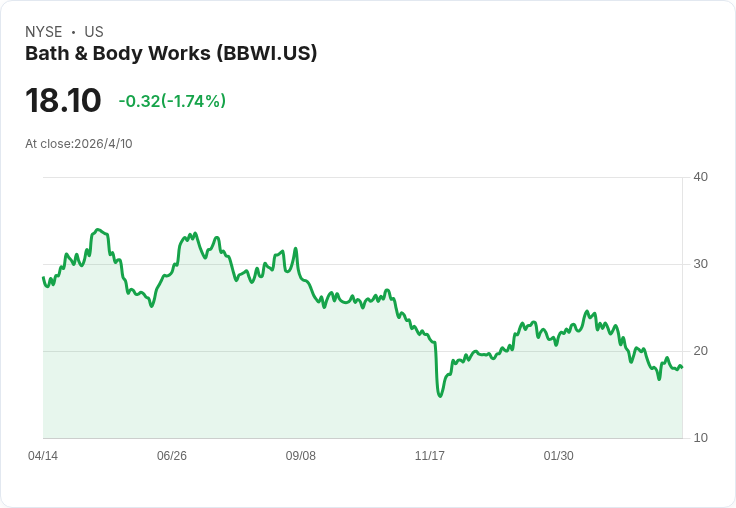Click the 06/26 x-axis date label
This screenshot has width=736, height=508.
click(172, 456)
